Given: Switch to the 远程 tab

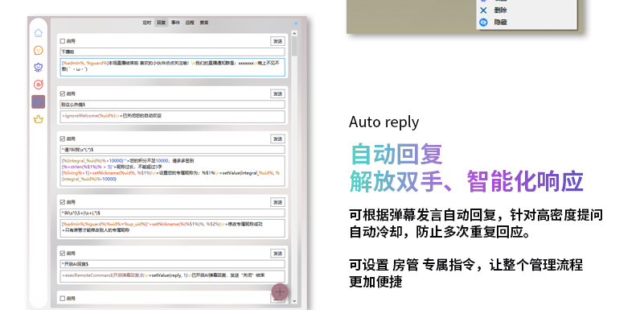Looking at the screenshot, I should pyautogui.click(x=189, y=23).
